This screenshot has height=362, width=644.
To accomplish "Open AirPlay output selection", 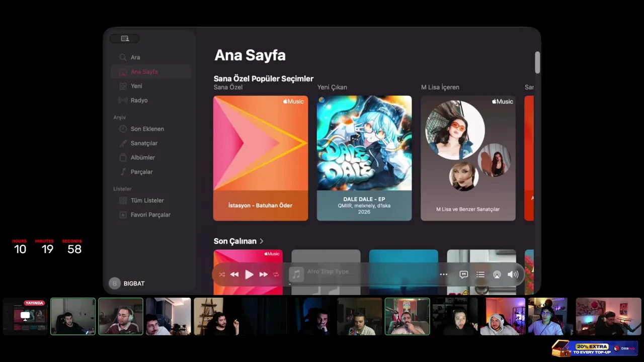I will [497, 275].
